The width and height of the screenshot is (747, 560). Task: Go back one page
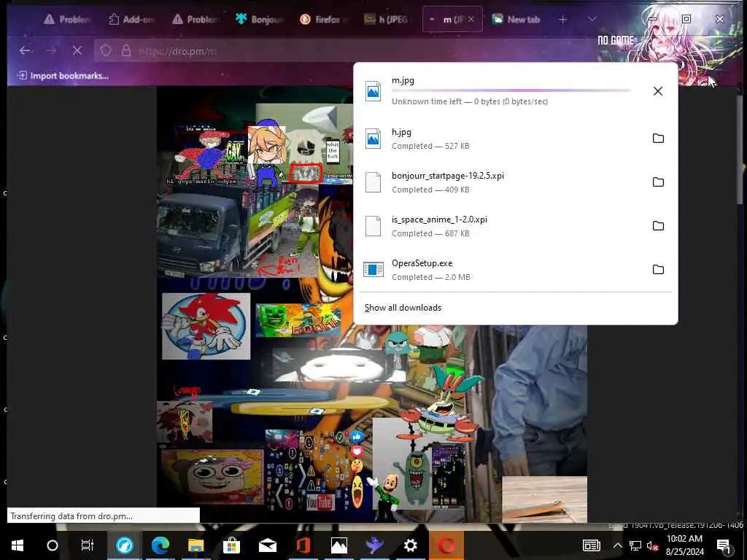pyautogui.click(x=25, y=50)
